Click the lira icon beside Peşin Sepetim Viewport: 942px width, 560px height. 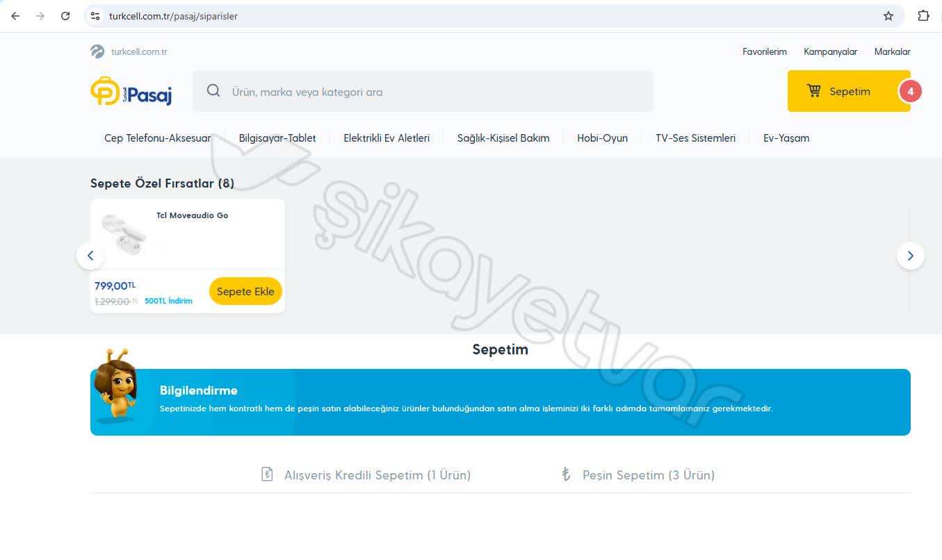click(x=565, y=474)
